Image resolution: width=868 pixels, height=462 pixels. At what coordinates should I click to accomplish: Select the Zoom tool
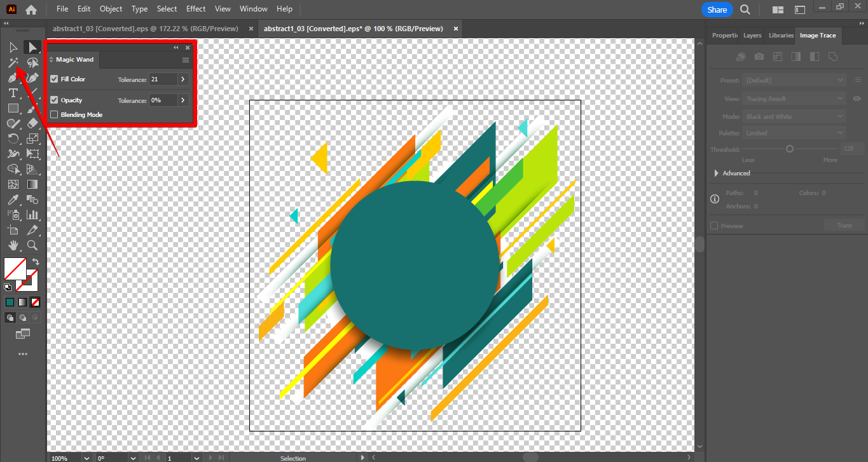[x=32, y=245]
